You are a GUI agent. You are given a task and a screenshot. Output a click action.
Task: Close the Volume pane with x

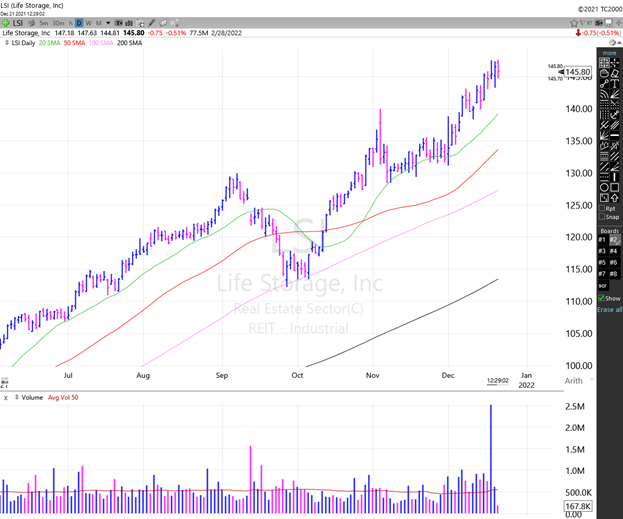[6, 397]
